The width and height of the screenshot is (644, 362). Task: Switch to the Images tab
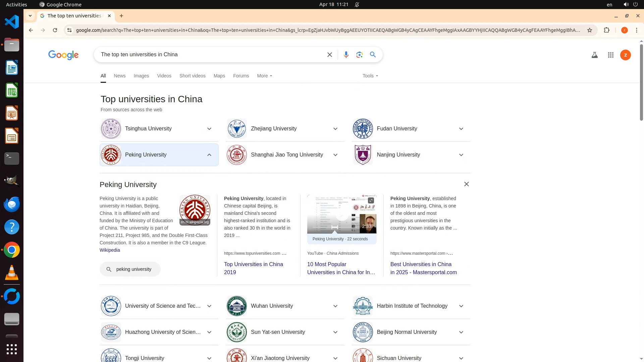(x=141, y=76)
